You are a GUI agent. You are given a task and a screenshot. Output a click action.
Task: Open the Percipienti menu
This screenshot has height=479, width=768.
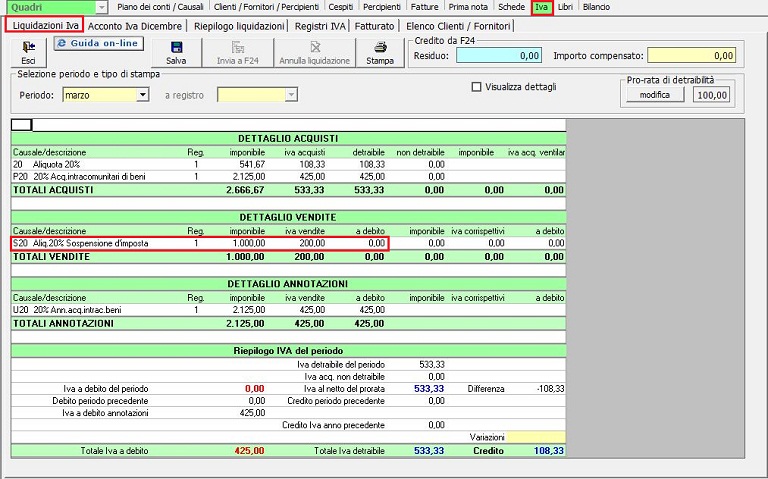pyautogui.click(x=382, y=7)
